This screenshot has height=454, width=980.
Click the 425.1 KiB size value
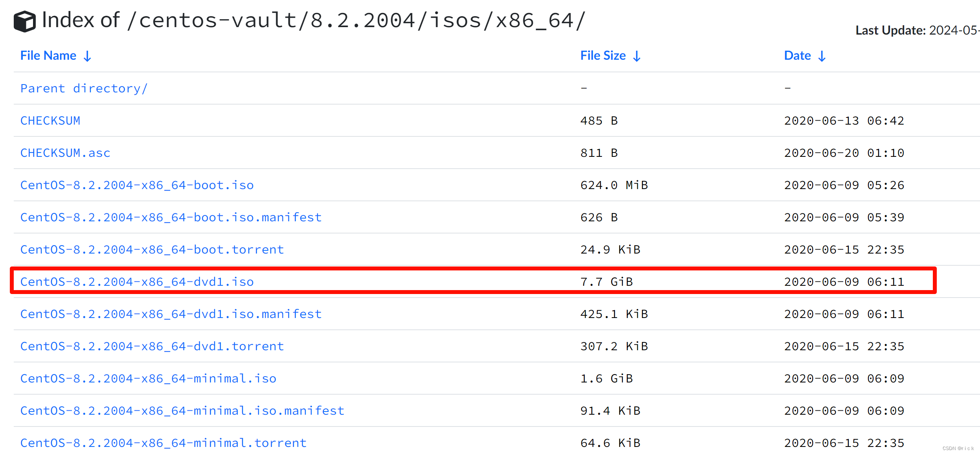614,314
